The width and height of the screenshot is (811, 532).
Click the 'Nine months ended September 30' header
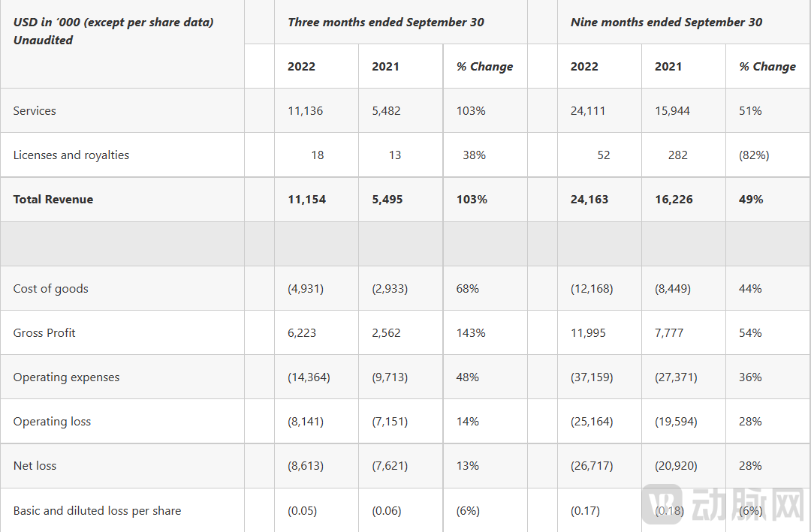[x=666, y=22]
